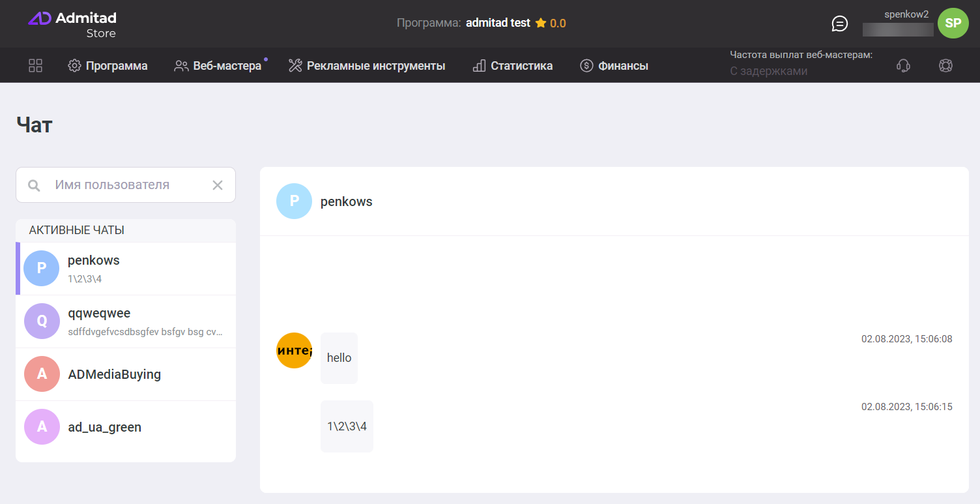The width and height of the screenshot is (980, 504).
Task: Click the Admitad Store logo
Action: (x=72, y=24)
